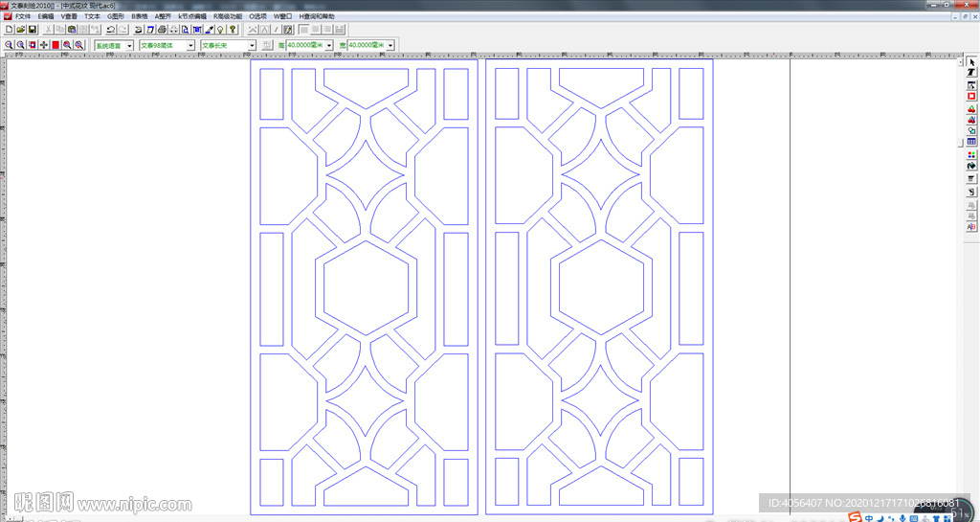Click the help question mark icon
Screen dimensions: 980x522
[x=233, y=30]
